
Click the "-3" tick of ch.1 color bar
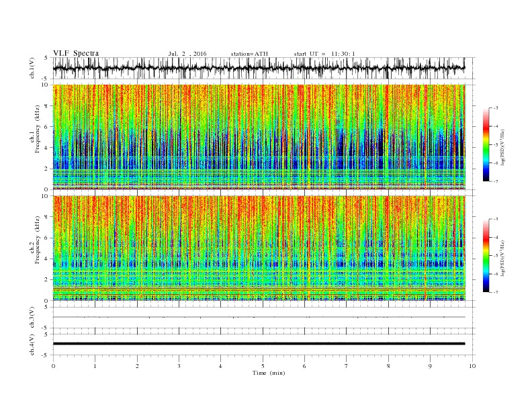pos(496,108)
